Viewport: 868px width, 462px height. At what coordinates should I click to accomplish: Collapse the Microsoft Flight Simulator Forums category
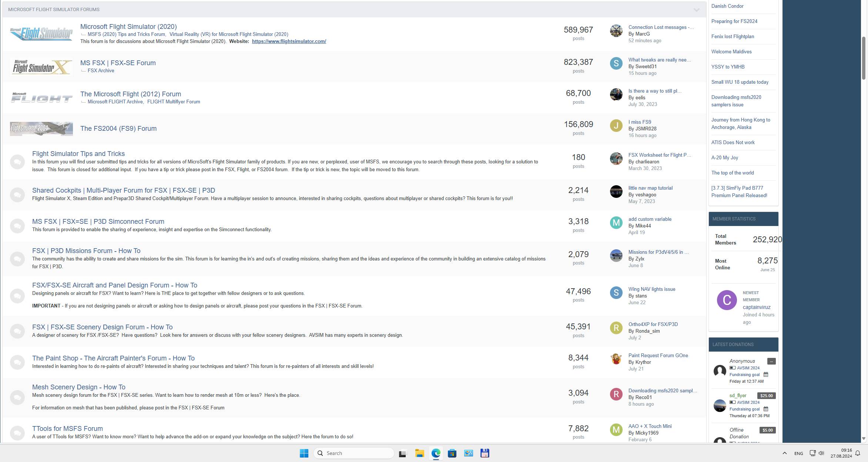coord(696,10)
